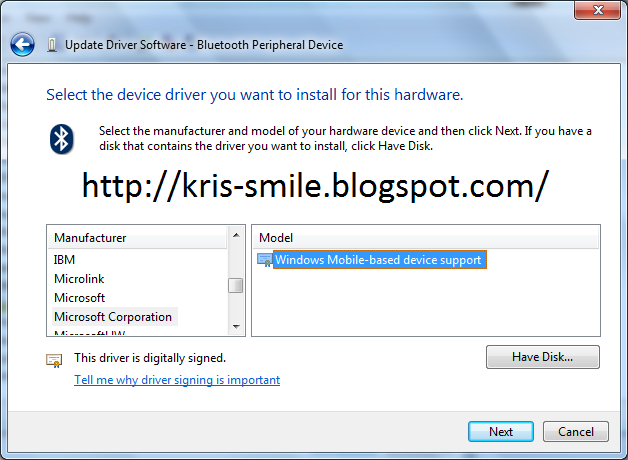Viewport: 628px width, 460px height.
Task: Open the Have Disk dialog
Action: click(x=543, y=357)
